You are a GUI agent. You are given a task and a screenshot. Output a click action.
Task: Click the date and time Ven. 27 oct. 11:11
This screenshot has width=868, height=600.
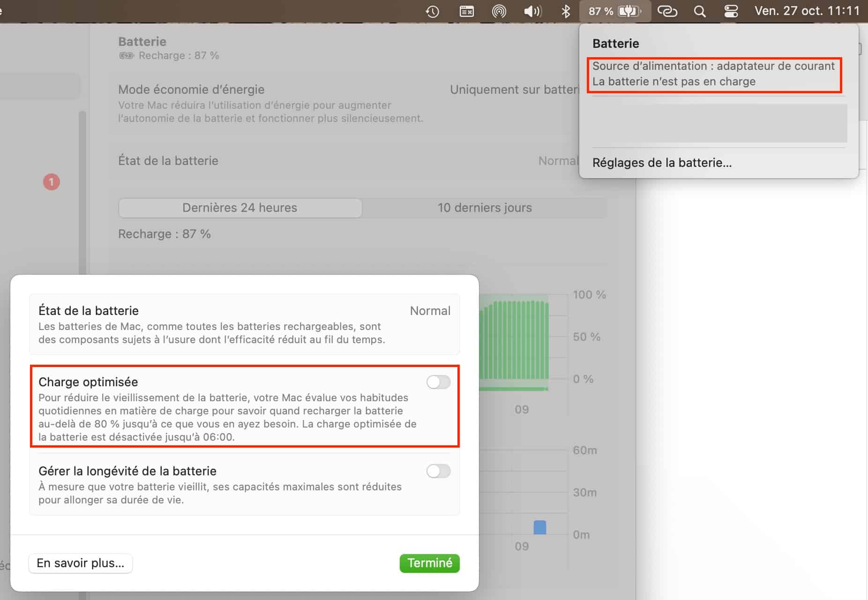[807, 11]
